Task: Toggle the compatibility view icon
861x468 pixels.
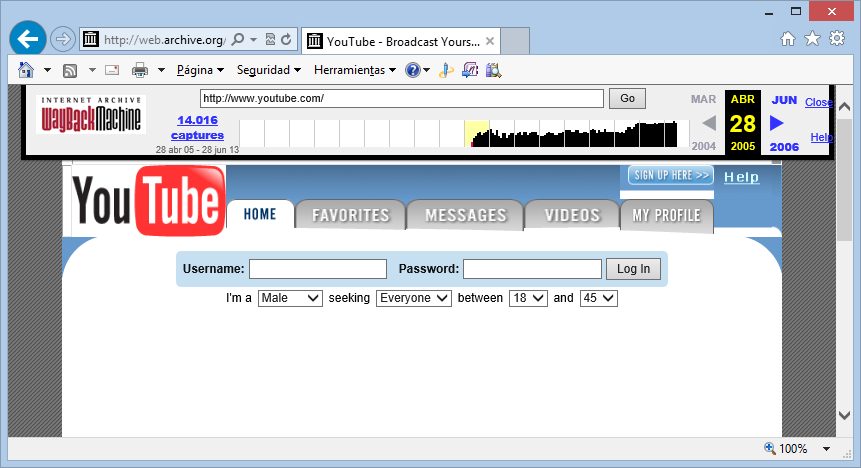Action: [270, 40]
